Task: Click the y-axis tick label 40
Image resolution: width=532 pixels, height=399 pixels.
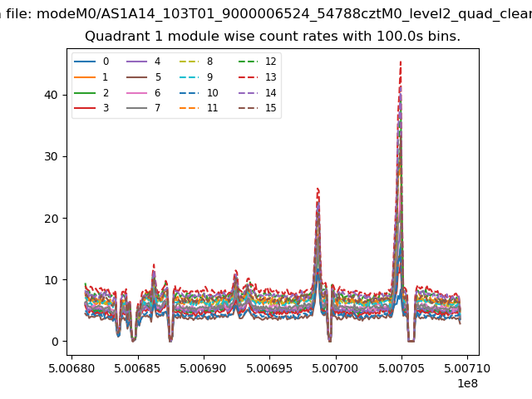Action: coord(52,95)
